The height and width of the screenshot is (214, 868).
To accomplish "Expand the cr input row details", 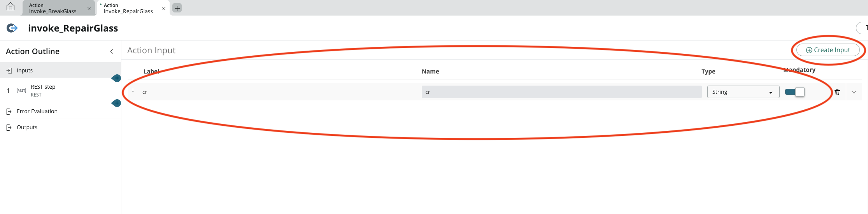I will (854, 92).
